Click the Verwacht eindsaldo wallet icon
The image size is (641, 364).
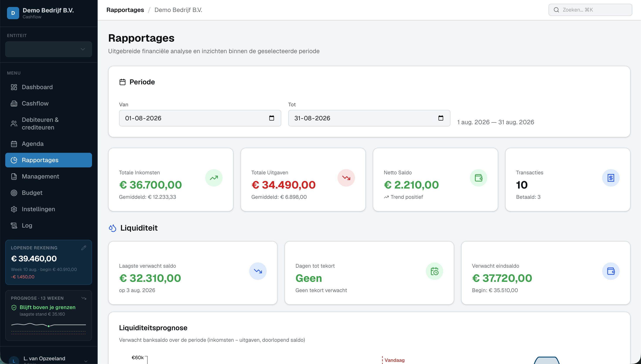point(611,271)
